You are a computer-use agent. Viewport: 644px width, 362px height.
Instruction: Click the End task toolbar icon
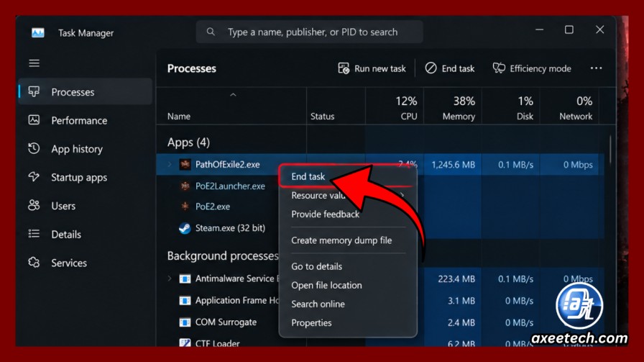[x=431, y=68]
